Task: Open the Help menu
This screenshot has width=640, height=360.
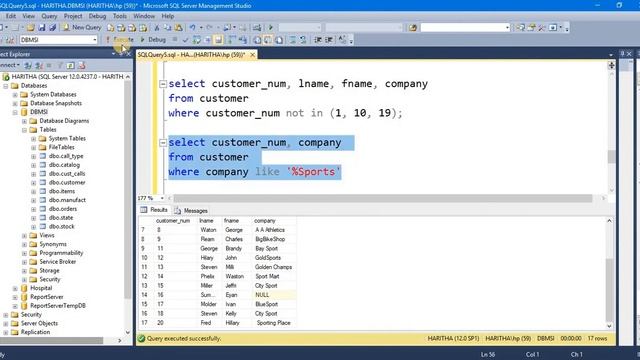Action: click(168, 16)
